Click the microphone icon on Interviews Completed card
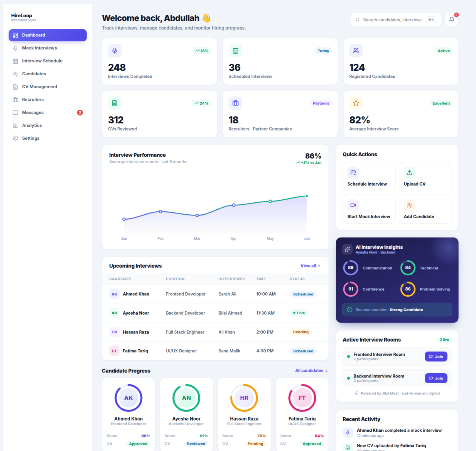The height and width of the screenshot is (451, 476). pyautogui.click(x=115, y=51)
